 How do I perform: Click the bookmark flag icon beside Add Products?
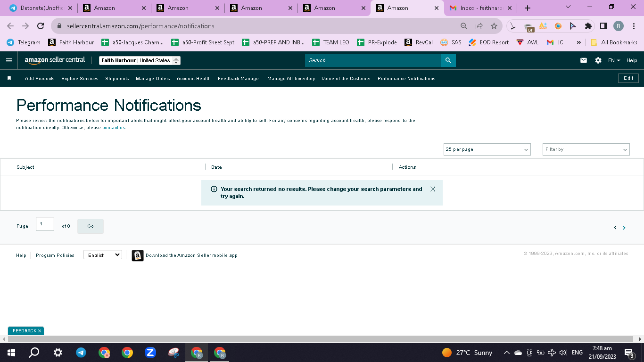pos(9,78)
